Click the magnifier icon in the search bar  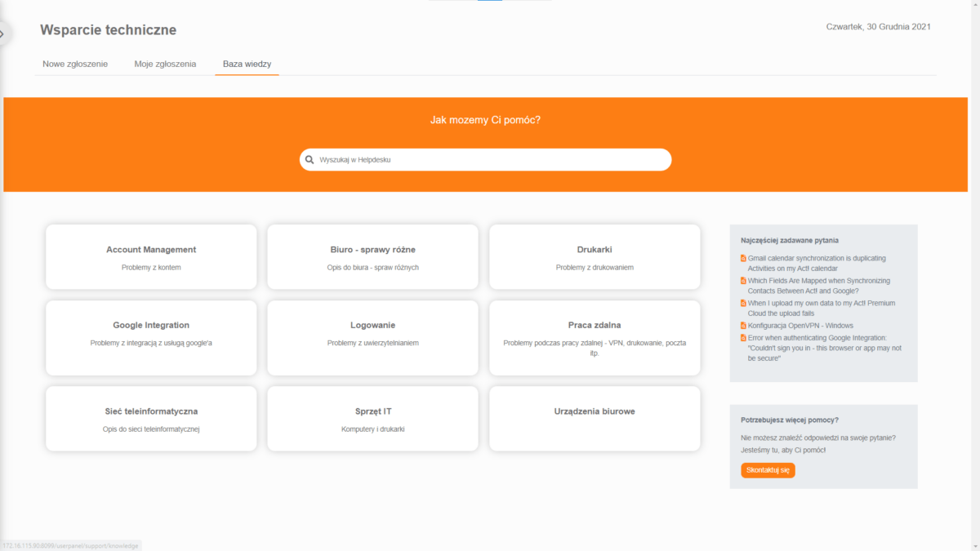(310, 159)
